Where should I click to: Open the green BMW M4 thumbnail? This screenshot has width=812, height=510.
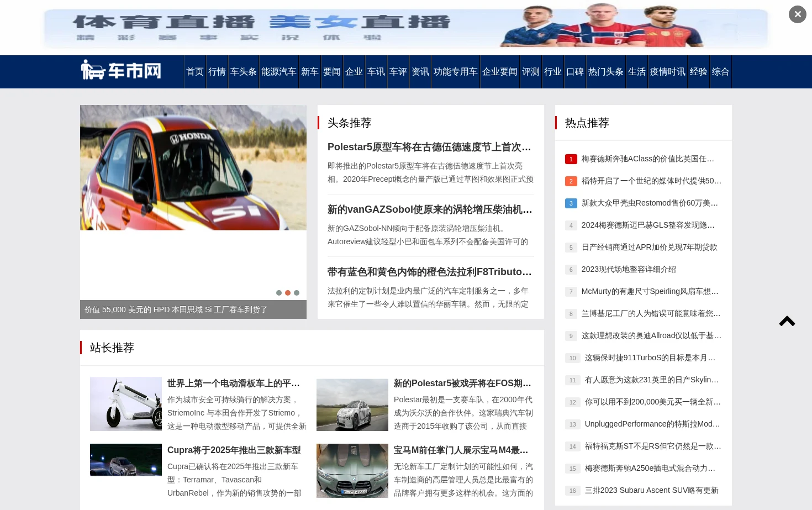pyautogui.click(x=352, y=471)
